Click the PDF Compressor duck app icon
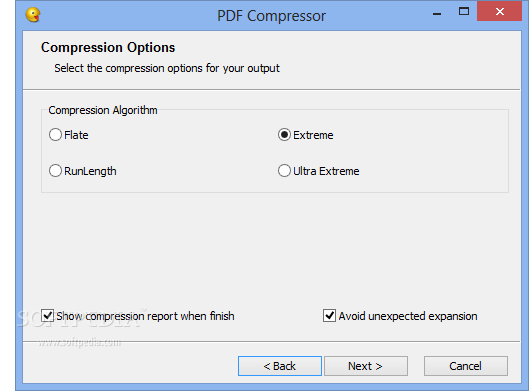529x391 pixels. [x=33, y=15]
